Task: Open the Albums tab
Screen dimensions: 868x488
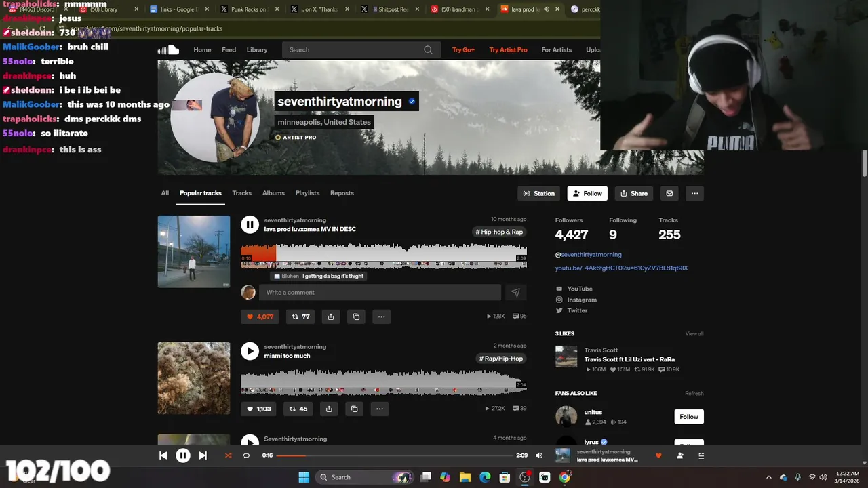Action: pyautogui.click(x=273, y=193)
